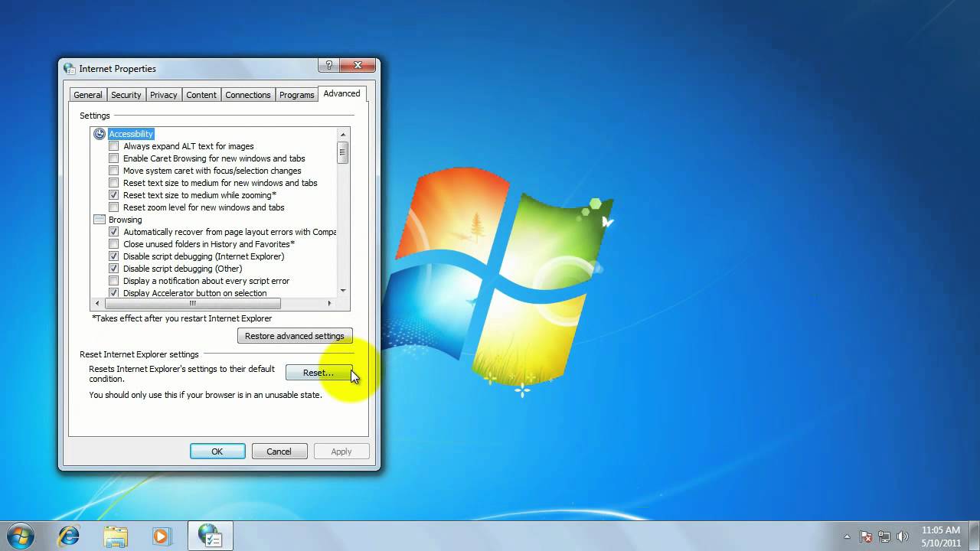This screenshot has height=551, width=980.
Task: Click the settings list scroll down arrow
Action: tap(343, 291)
